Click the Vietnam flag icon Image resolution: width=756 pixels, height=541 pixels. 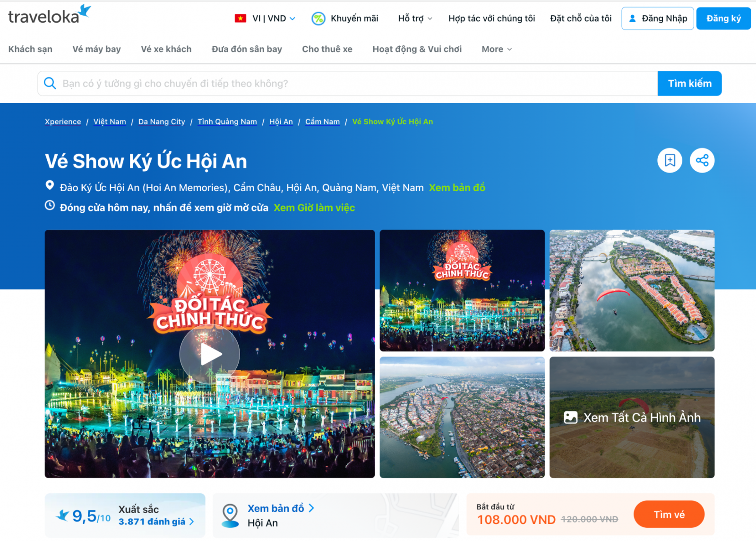(x=241, y=18)
